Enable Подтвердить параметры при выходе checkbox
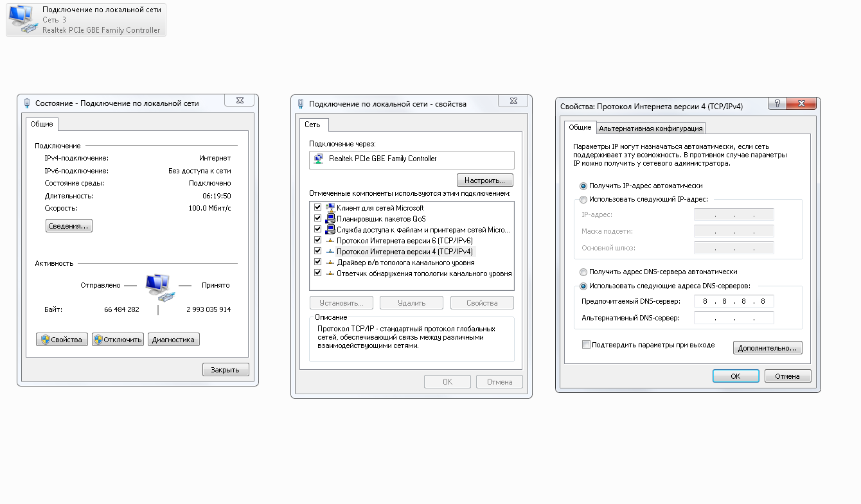Viewport: 861px width, 504px height. point(585,345)
